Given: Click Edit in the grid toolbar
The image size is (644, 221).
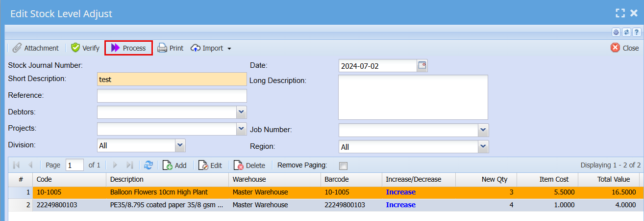Looking at the screenshot, I should [210, 166].
